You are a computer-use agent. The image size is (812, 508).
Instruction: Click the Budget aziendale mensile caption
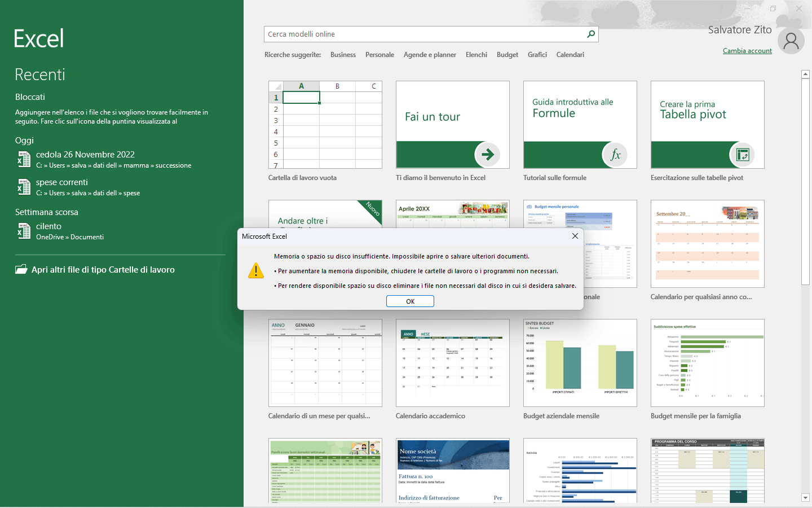point(561,416)
